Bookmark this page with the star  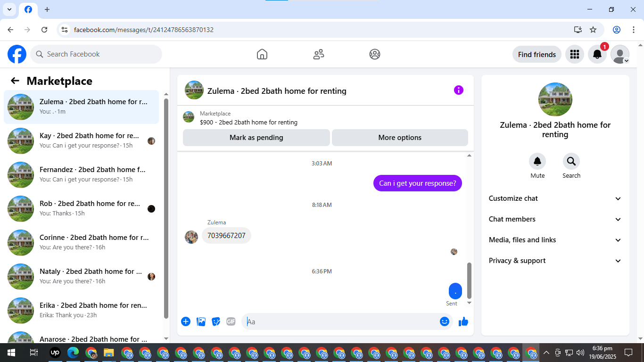tap(593, 30)
